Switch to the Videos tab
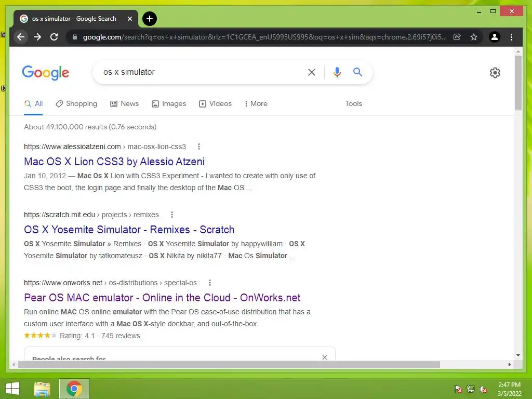The image size is (532, 399). click(215, 103)
